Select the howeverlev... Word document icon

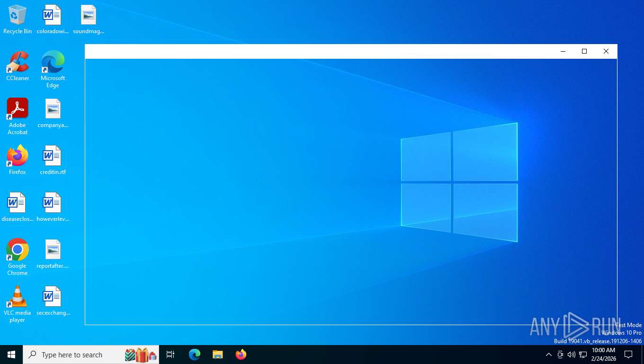pos(53,207)
